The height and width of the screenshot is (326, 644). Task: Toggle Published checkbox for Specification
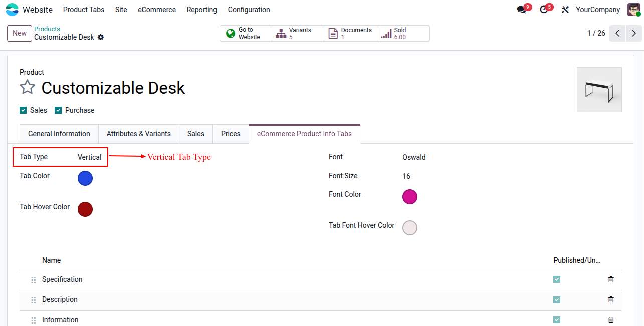coord(557,279)
